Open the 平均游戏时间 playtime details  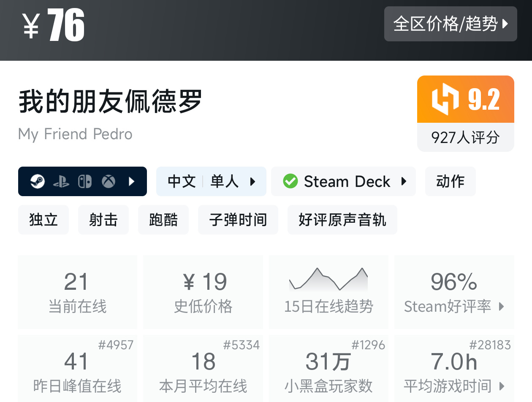(454, 386)
